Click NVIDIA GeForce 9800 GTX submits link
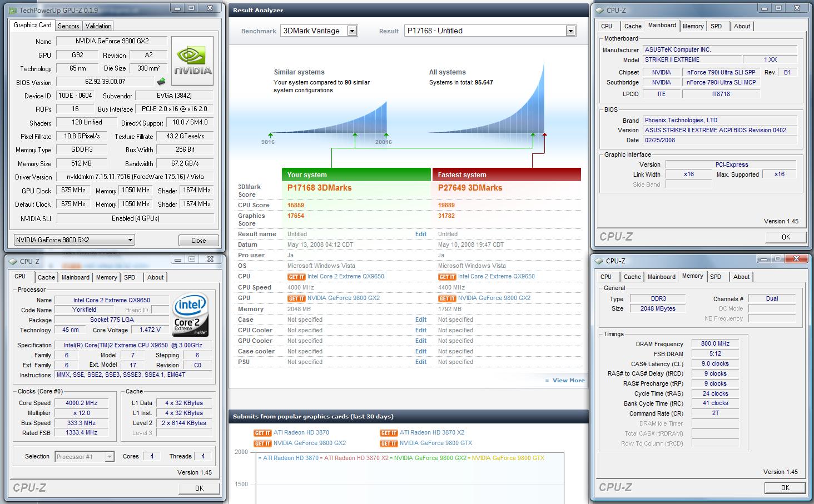 [x=436, y=443]
